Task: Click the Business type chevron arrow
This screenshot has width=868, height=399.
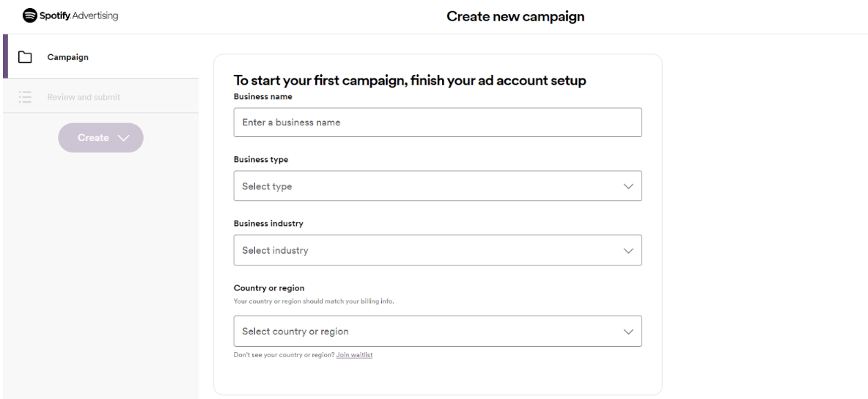Action: pos(628,186)
